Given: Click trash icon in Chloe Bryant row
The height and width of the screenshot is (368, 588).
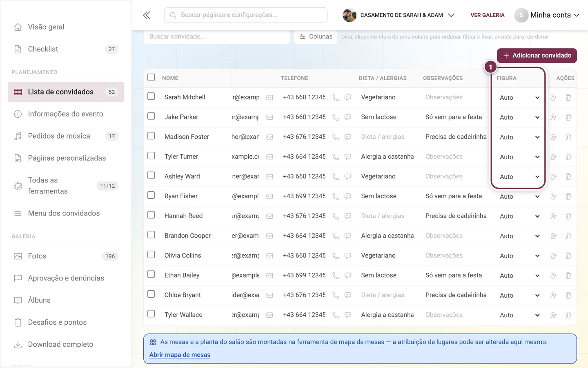Looking at the screenshot, I should coord(568,295).
